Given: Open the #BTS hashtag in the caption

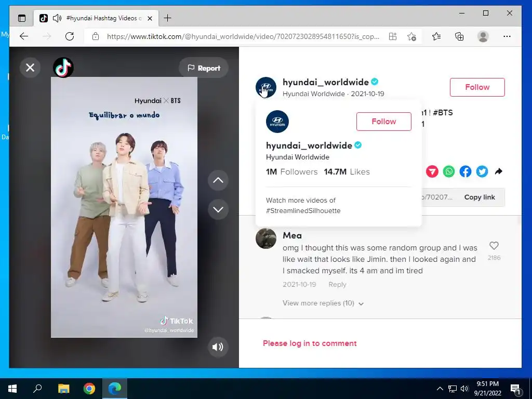Looking at the screenshot, I should point(443,113).
